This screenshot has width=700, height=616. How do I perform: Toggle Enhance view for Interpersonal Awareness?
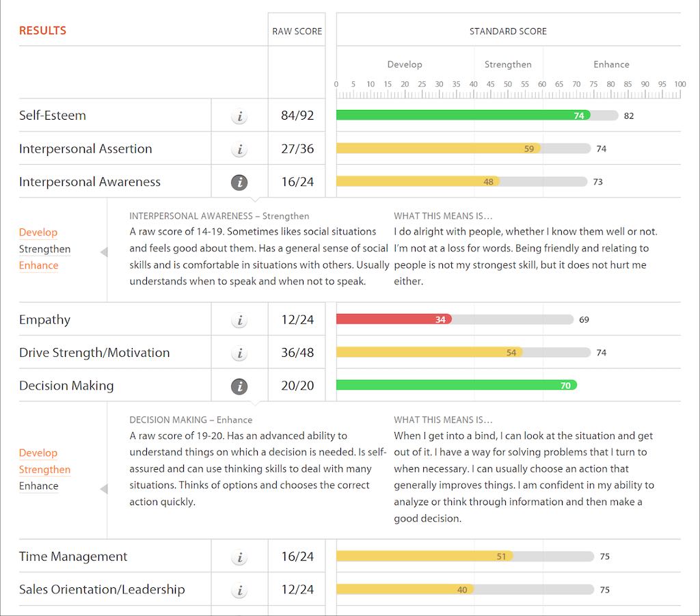pos(38,265)
